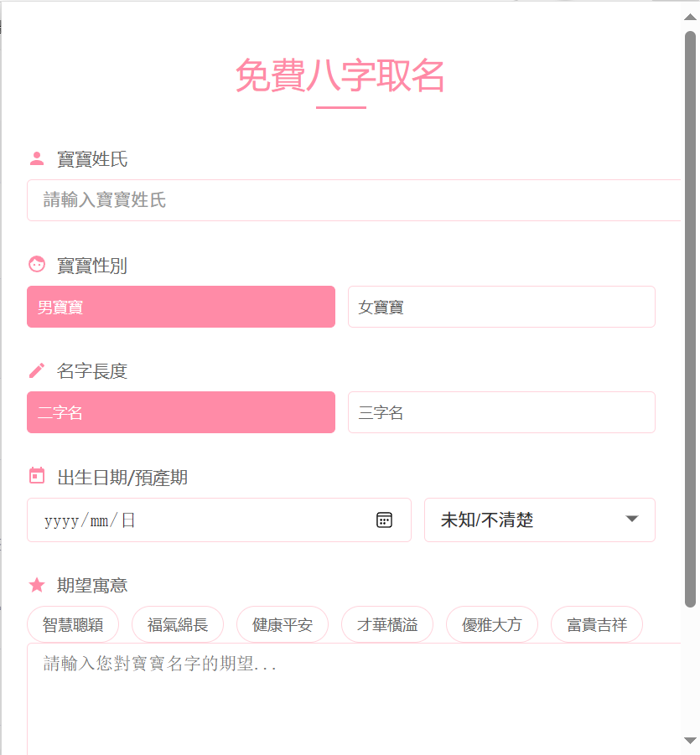Click the dropdown arrow next to 未知/不清楚
700x755 pixels.
(x=631, y=520)
